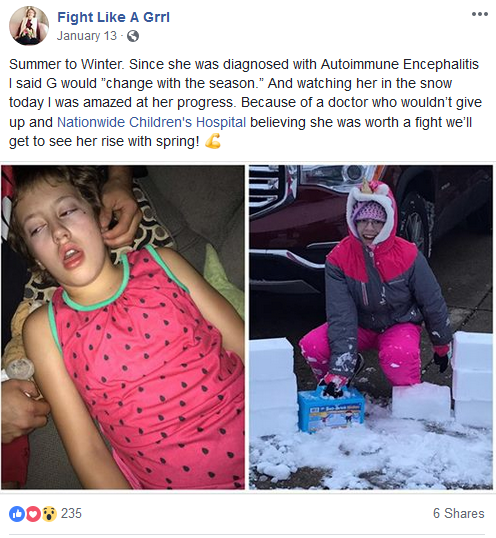Click the post text paragraph
The height and width of the screenshot is (538, 496).
(x=245, y=103)
